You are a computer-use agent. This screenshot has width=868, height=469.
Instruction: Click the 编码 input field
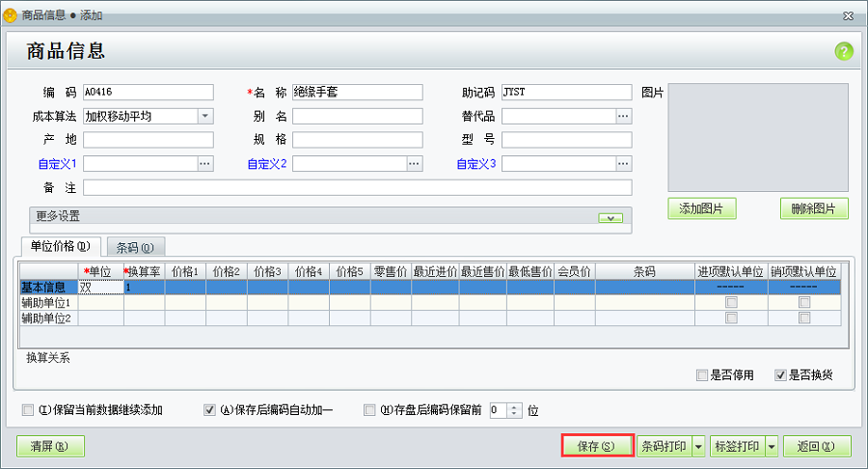[x=149, y=92]
